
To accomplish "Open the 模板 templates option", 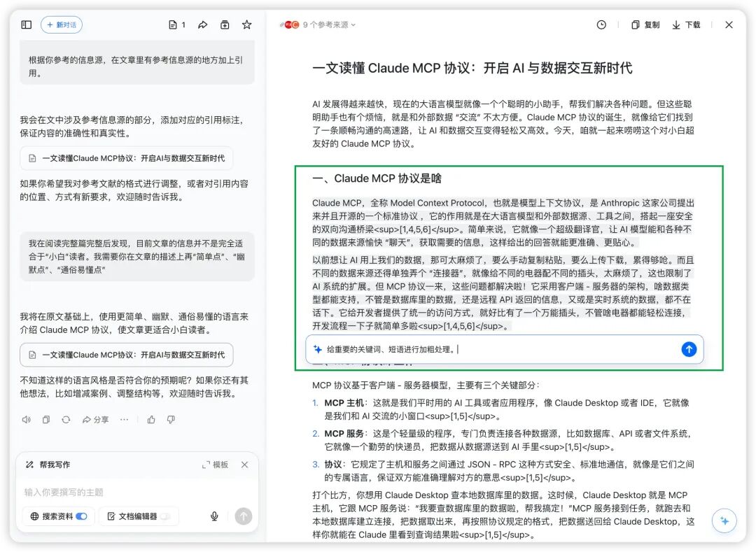I will tap(215, 465).
